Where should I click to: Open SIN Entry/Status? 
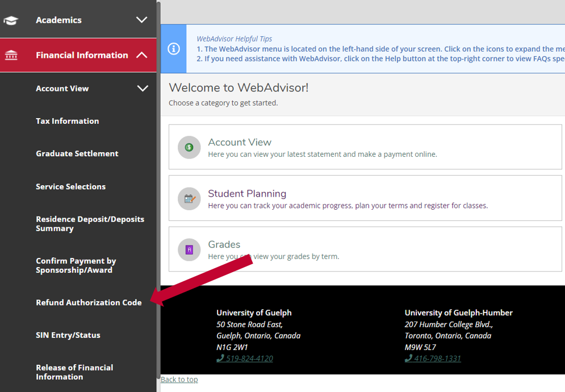point(68,335)
